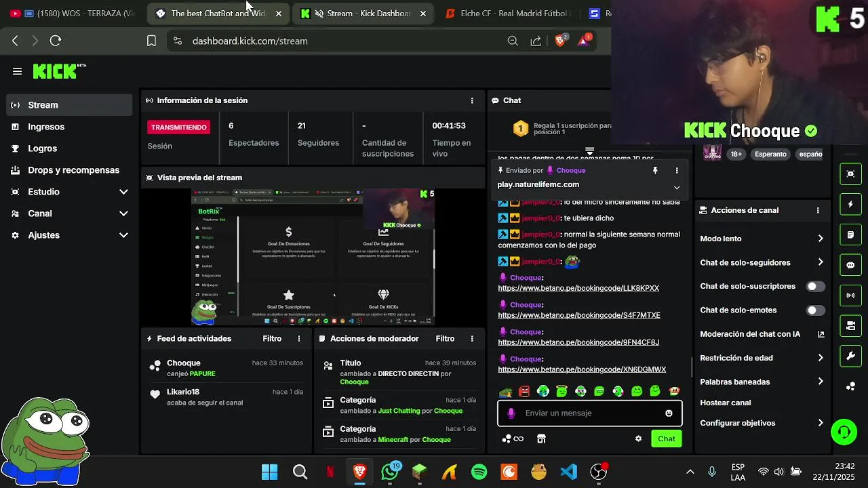Viewport: 868px width, 488px height.
Task: Open chat identity points icon
Action: click(x=513, y=439)
